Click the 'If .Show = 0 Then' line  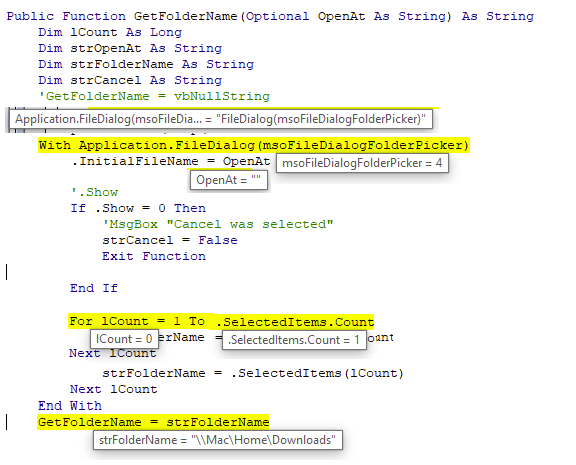(138, 208)
